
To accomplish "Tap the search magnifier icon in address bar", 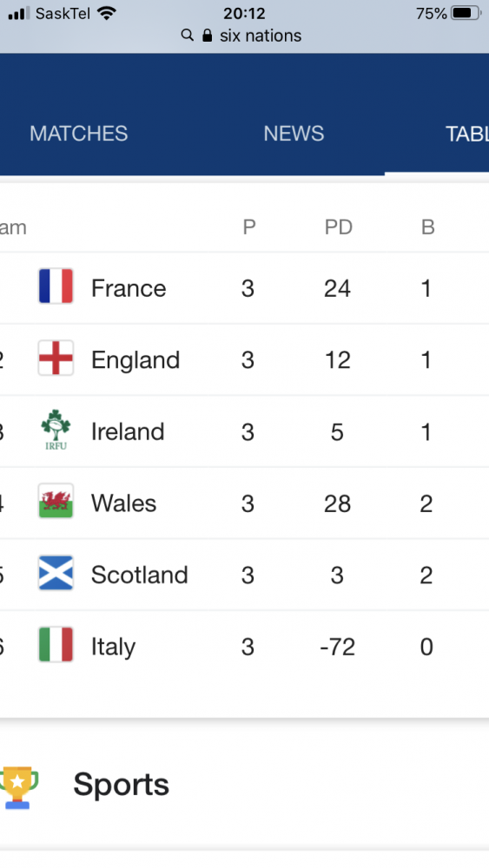I will pos(188,36).
